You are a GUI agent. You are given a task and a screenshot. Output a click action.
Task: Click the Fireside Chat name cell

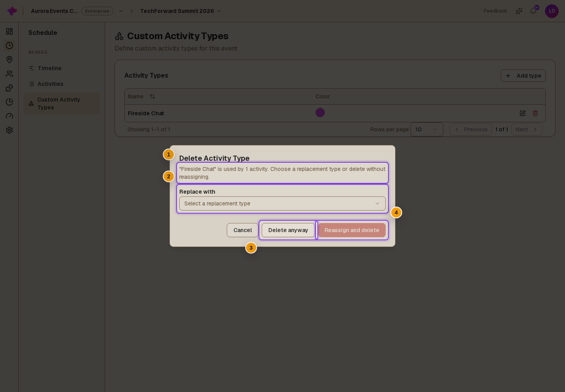point(146,113)
